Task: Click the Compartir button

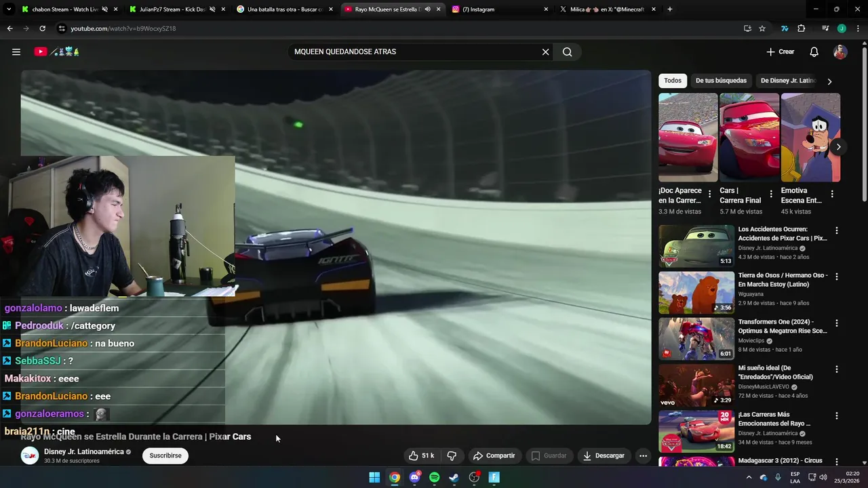Action: 494,455
